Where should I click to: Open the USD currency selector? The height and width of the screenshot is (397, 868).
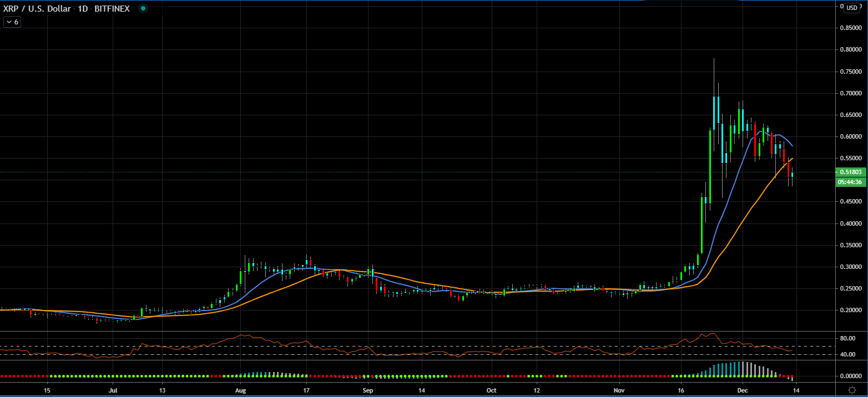click(x=851, y=8)
